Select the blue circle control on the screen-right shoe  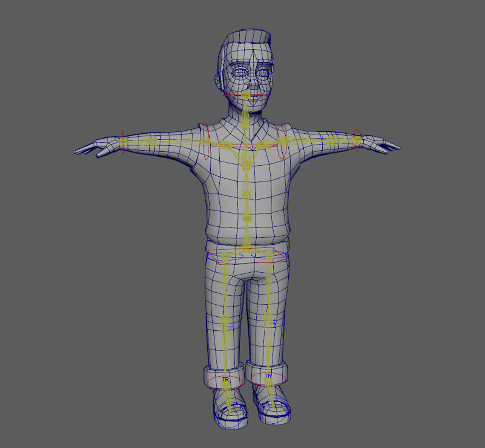click(x=275, y=411)
